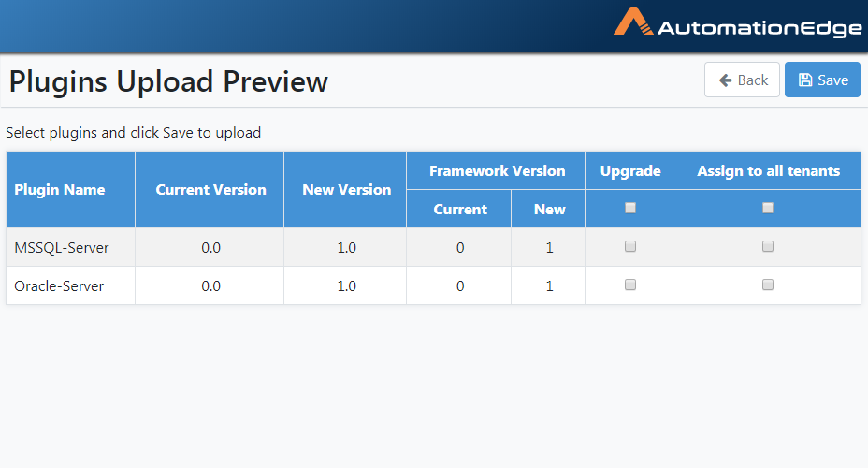The width and height of the screenshot is (868, 468).
Task: Click MSSQL-Server current version 0.0
Action: tap(210, 247)
